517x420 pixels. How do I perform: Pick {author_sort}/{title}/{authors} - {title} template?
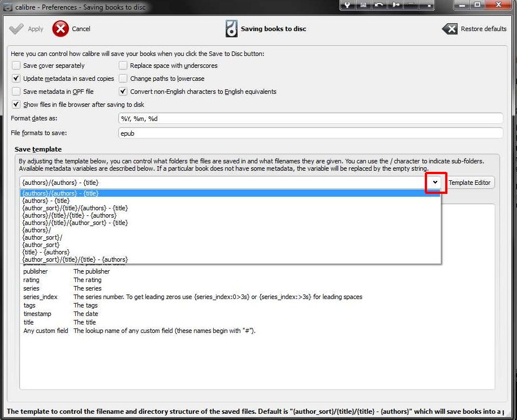pyautogui.click(x=230, y=208)
